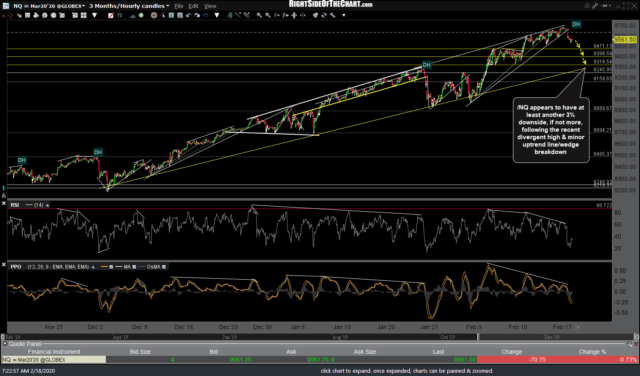Click the Ask Size column header
Viewport: 640px width, 376px height.
pyautogui.click(x=364, y=352)
